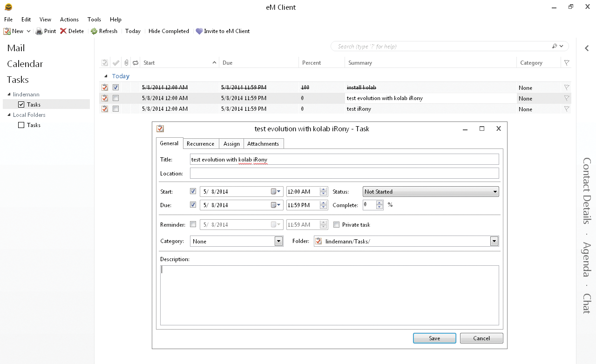Open the View menu
The image size is (596, 364).
click(45, 20)
